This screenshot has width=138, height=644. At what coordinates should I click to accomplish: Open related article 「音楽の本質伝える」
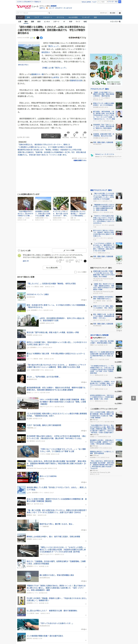tap(44, 144)
